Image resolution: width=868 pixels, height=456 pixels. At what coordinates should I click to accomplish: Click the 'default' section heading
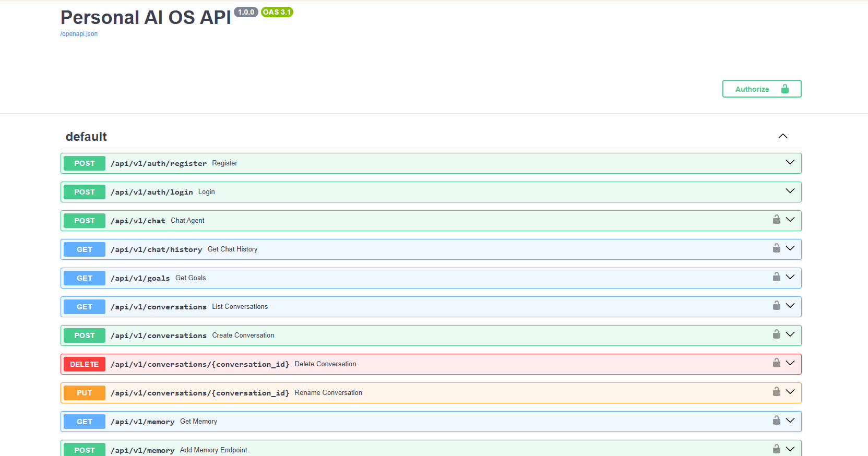click(86, 137)
